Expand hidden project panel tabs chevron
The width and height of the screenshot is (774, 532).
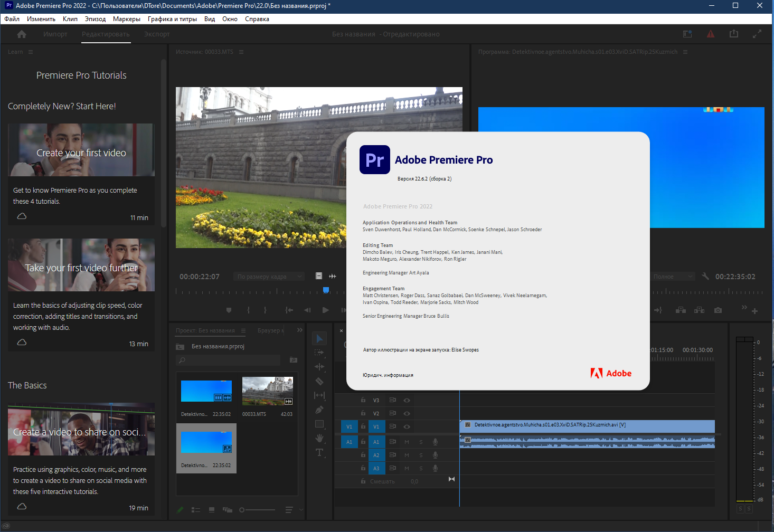point(300,330)
